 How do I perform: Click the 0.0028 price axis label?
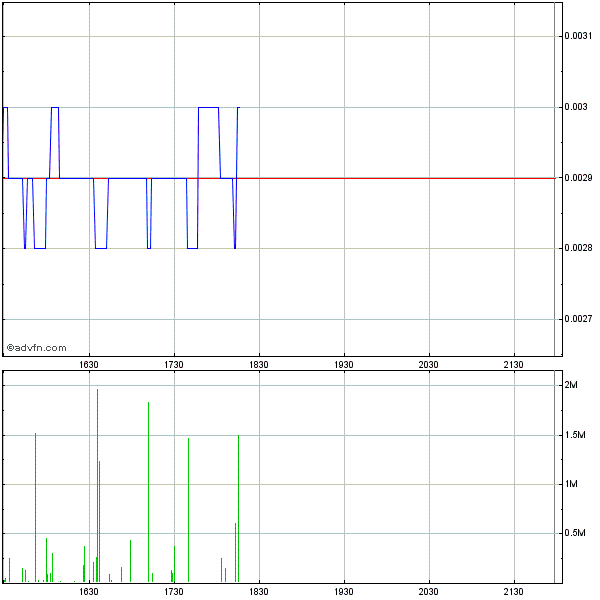tap(578, 248)
